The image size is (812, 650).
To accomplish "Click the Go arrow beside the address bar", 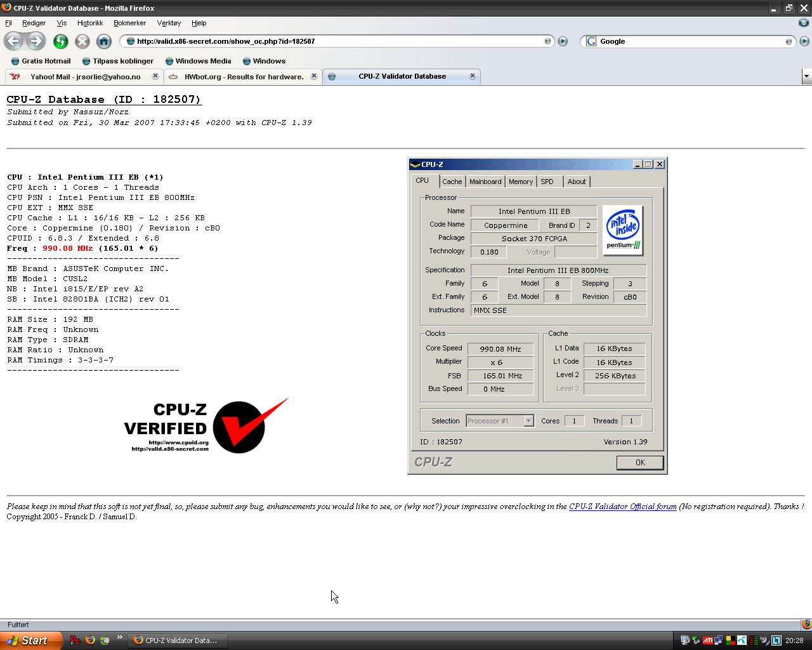I will [x=563, y=41].
